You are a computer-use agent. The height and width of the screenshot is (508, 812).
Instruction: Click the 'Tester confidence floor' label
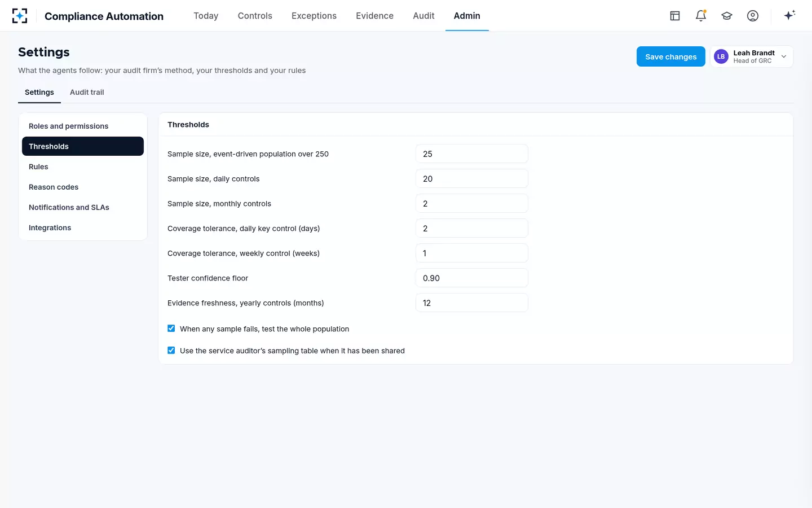(x=208, y=278)
